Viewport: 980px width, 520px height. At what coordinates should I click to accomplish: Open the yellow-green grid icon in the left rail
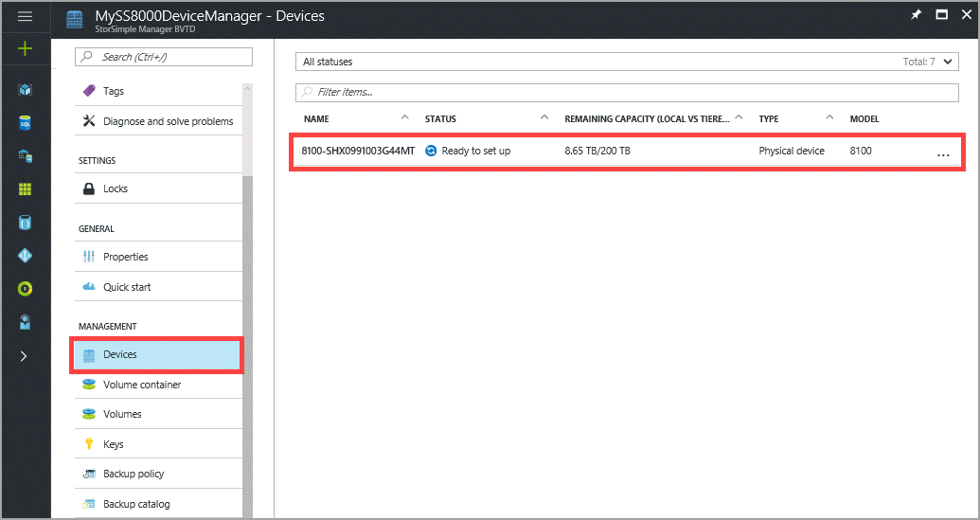coord(25,189)
